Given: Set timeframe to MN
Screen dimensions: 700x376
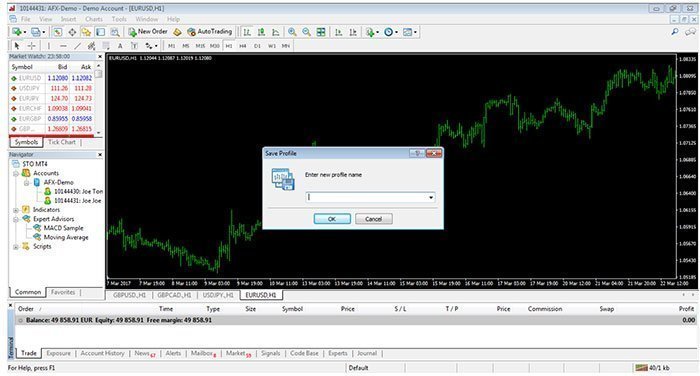Looking at the screenshot, I should [x=286, y=46].
